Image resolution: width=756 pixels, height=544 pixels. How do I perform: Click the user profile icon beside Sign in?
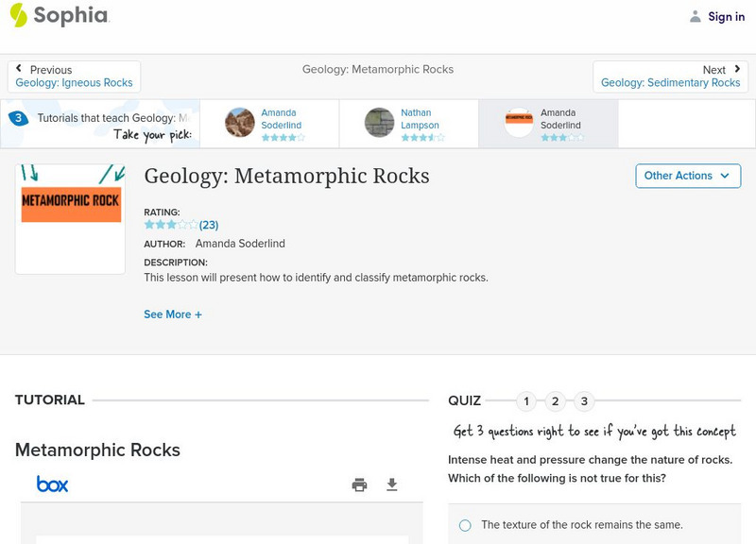click(x=696, y=16)
